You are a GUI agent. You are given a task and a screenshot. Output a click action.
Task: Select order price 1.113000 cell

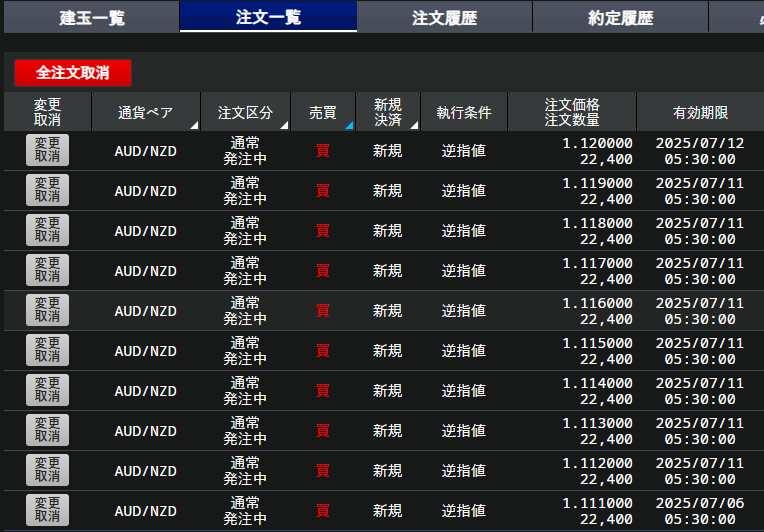[597, 423]
